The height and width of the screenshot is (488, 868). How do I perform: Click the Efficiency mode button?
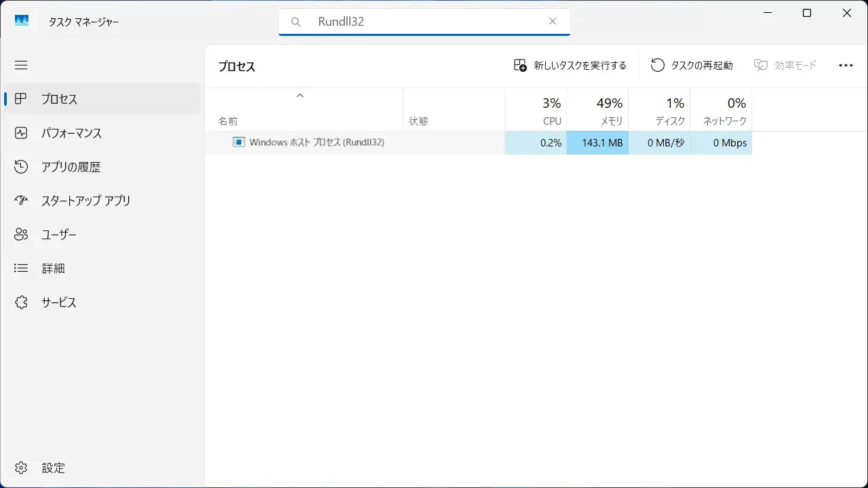(x=785, y=65)
